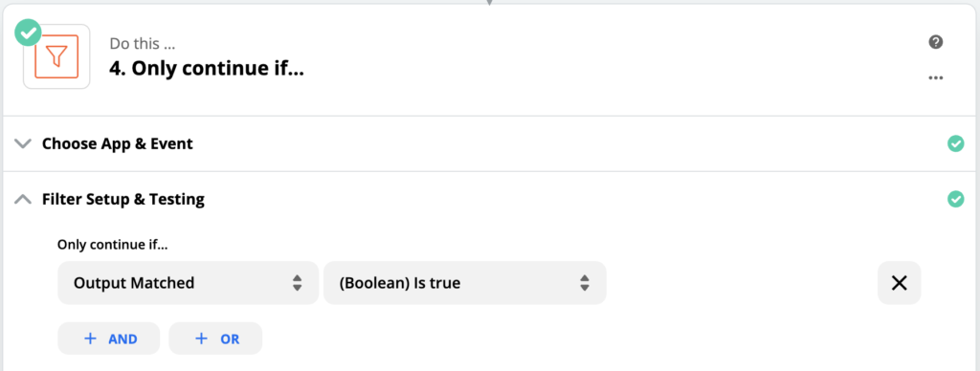Add an AND condition
The width and height of the screenshot is (980, 371).
coord(109,338)
